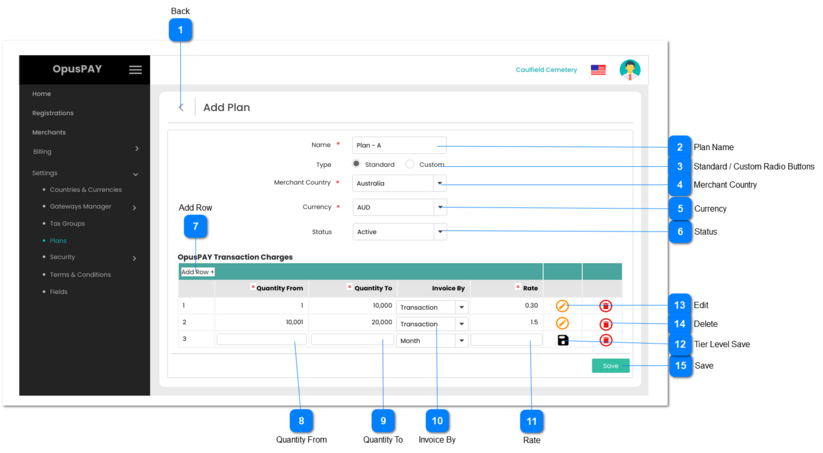Click the edit icon for tier row 2
This screenshot has width=823, height=453.
coord(562,323)
